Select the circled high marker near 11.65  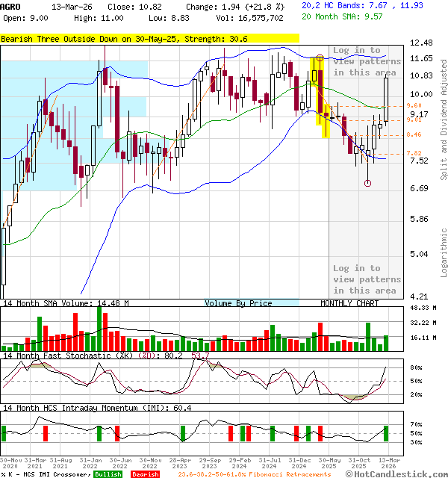[320, 58]
